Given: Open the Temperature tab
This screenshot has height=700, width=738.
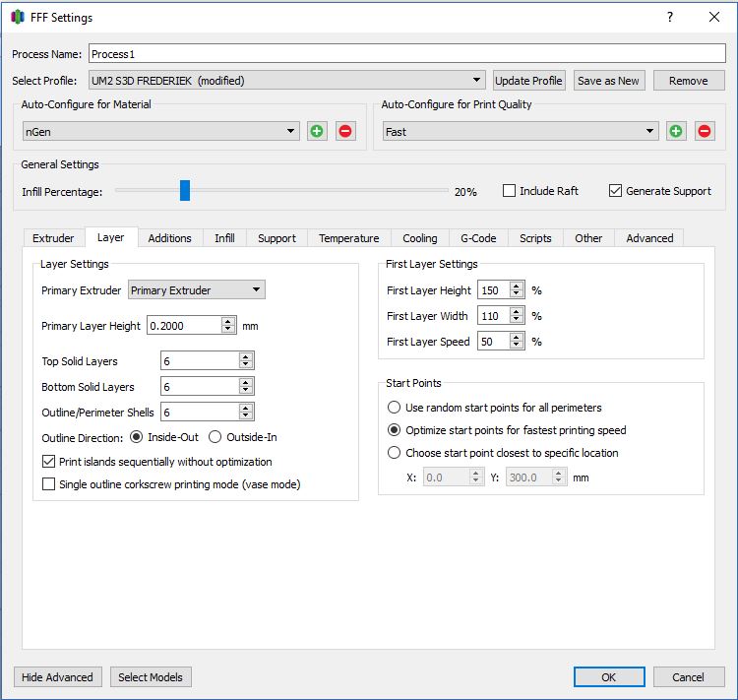Looking at the screenshot, I should tap(348, 238).
